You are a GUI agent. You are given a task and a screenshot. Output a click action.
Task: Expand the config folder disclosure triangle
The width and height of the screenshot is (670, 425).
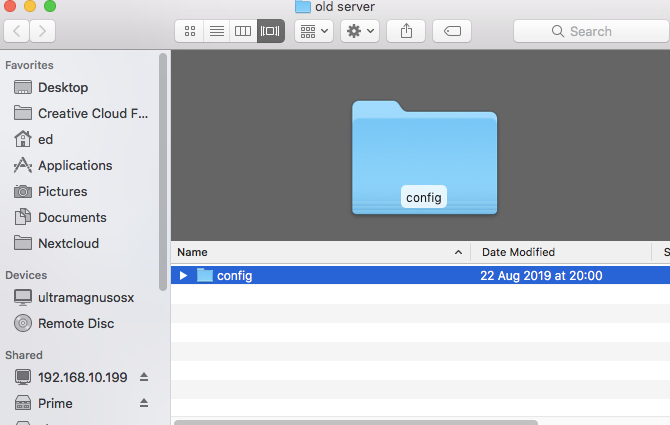click(183, 276)
